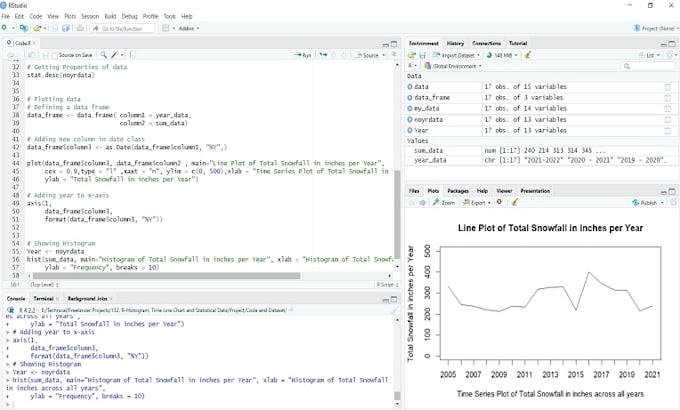View the noyrdata table via grid icon
This screenshot has height=410, width=680.
tap(667, 120)
